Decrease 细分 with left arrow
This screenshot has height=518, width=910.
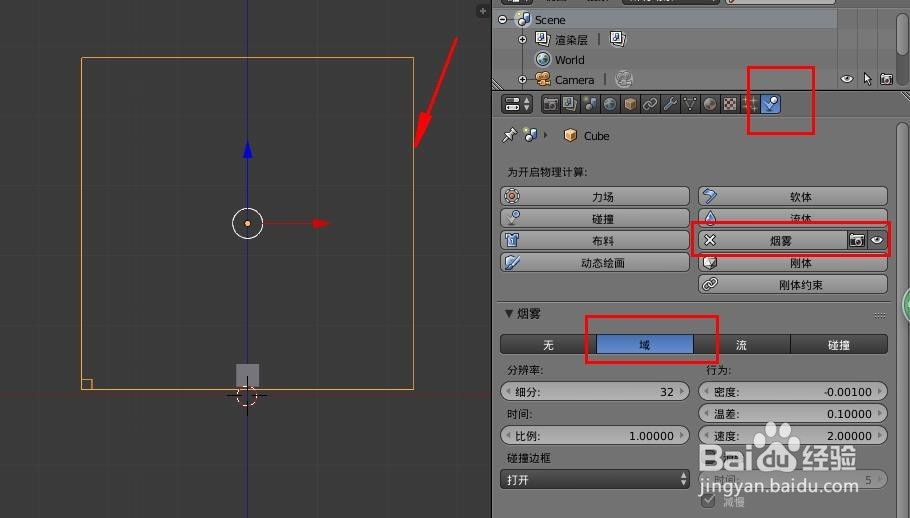(x=508, y=392)
